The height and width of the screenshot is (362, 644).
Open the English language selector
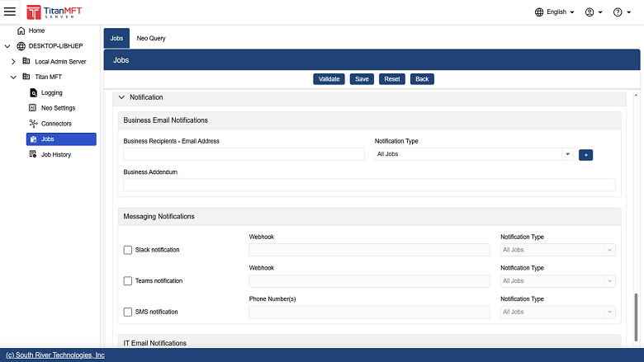(x=555, y=12)
